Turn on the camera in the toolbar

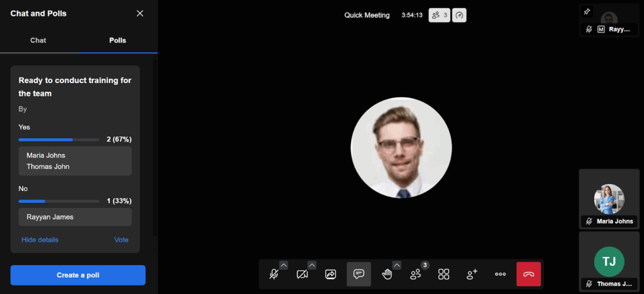coord(302,275)
